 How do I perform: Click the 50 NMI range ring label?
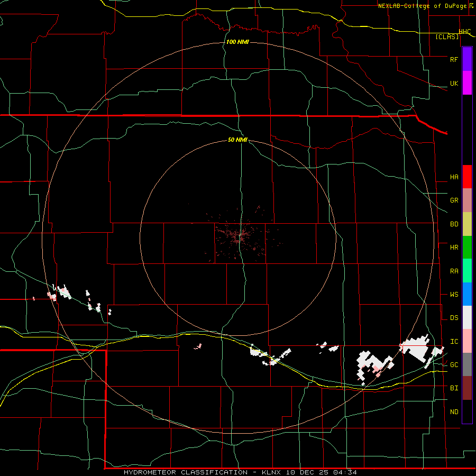tap(237, 140)
